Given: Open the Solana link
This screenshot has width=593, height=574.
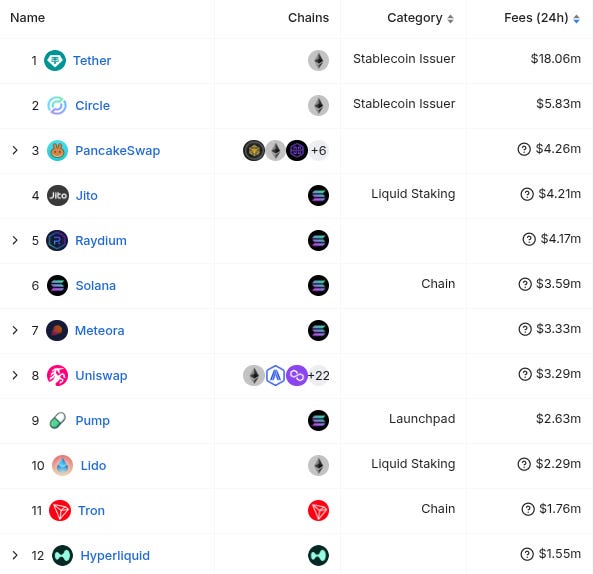Looking at the screenshot, I should point(96,285).
